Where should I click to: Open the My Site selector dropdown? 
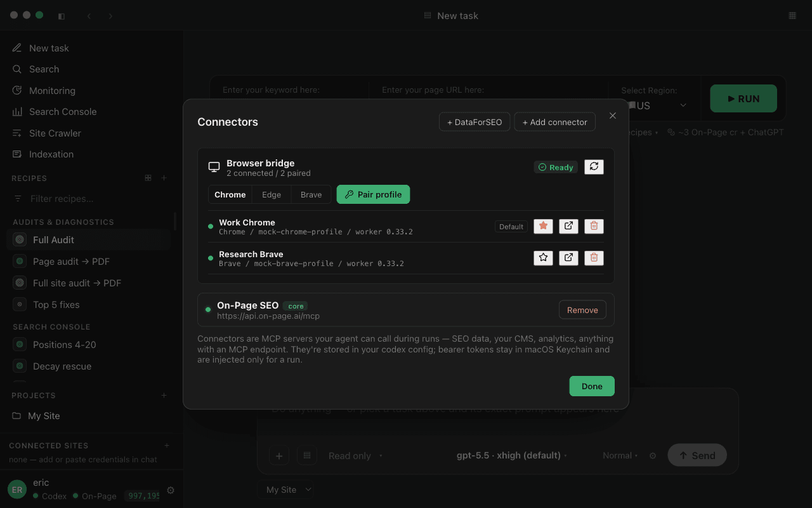285,490
